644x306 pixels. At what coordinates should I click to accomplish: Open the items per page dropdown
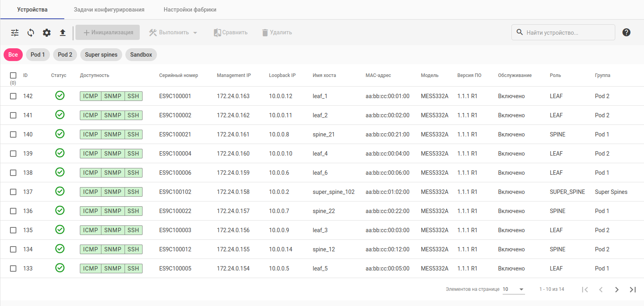[513, 289]
